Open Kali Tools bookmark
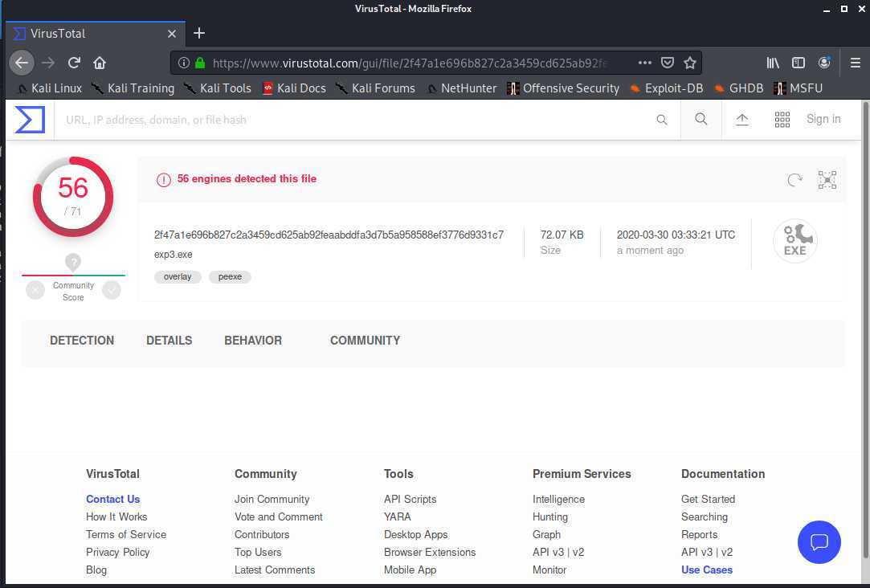The width and height of the screenshot is (870, 588). pyautogui.click(x=218, y=88)
